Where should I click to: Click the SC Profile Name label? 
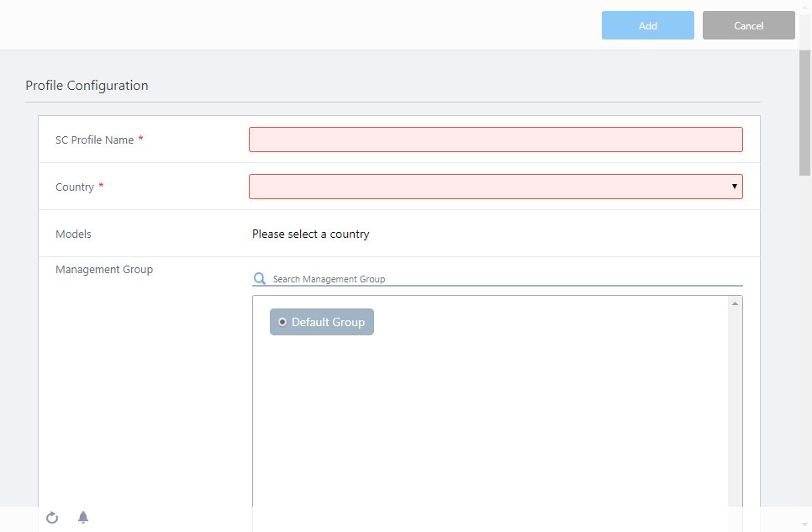coord(94,140)
